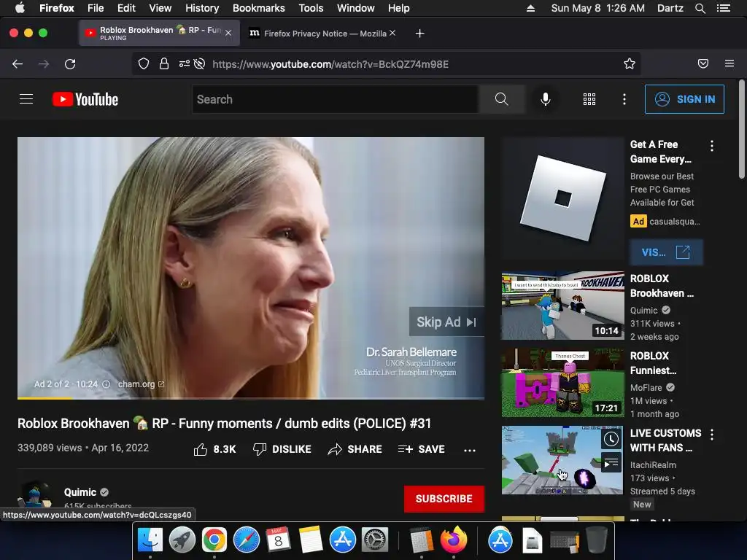This screenshot has width=747, height=560.
Task: Open Quimic channel name link
Action: point(80,492)
